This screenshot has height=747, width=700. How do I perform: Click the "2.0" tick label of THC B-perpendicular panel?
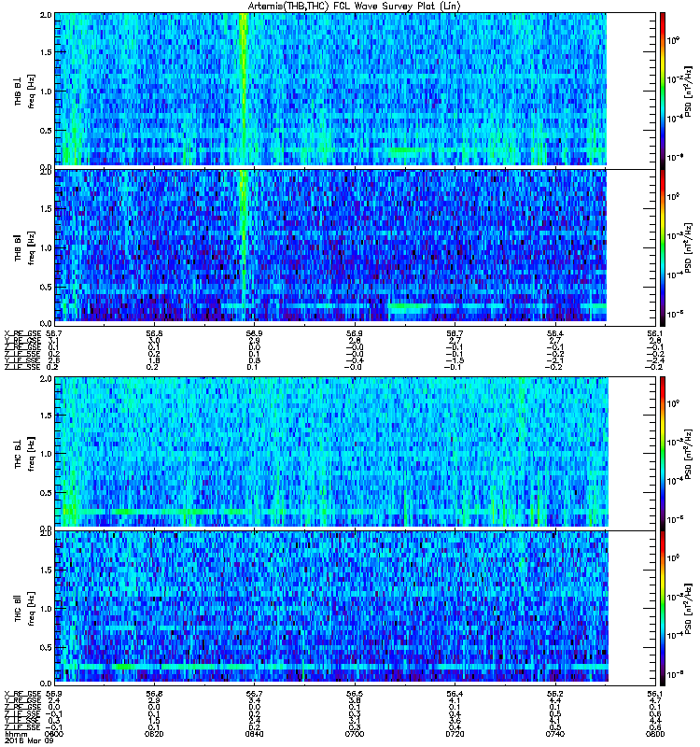46,379
